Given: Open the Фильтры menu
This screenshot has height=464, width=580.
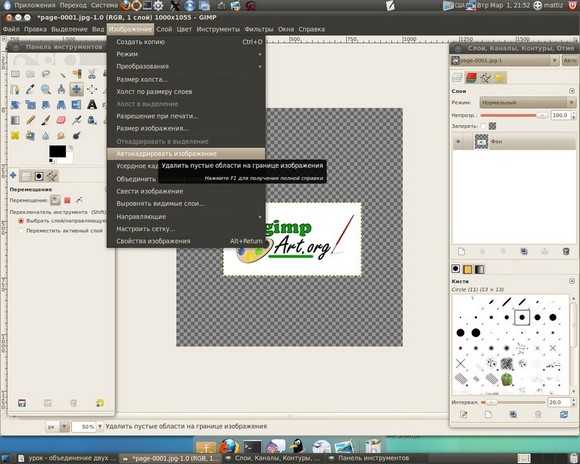Looking at the screenshot, I should coord(259,29).
